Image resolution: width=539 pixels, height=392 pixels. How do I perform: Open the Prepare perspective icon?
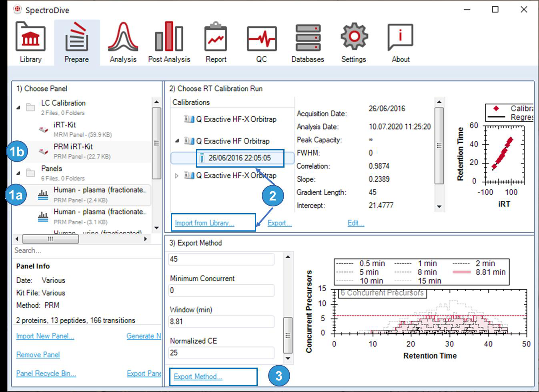(76, 37)
